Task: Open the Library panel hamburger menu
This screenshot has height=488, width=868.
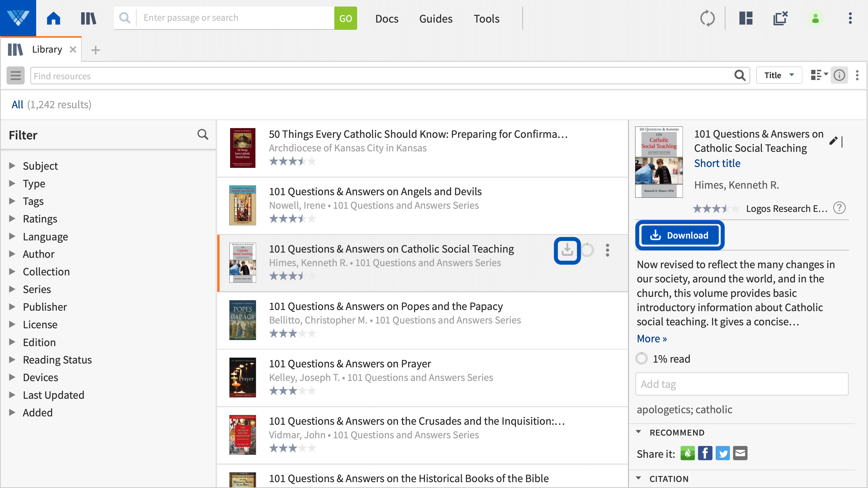Action: point(16,75)
